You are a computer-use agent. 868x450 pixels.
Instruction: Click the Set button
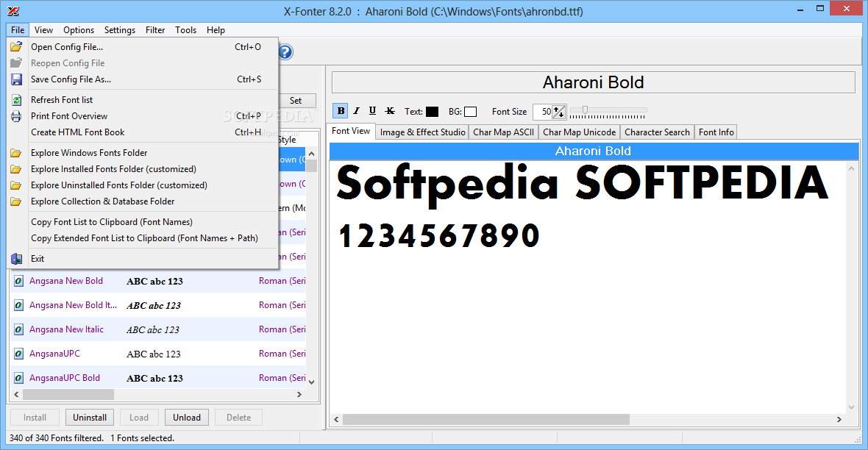pyautogui.click(x=296, y=101)
